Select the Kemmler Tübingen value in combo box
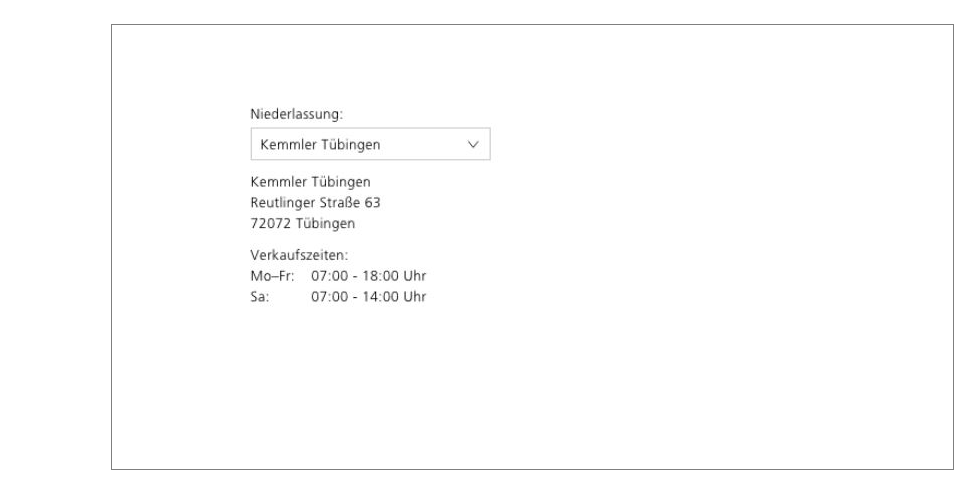The width and height of the screenshot is (963, 483). [320, 144]
